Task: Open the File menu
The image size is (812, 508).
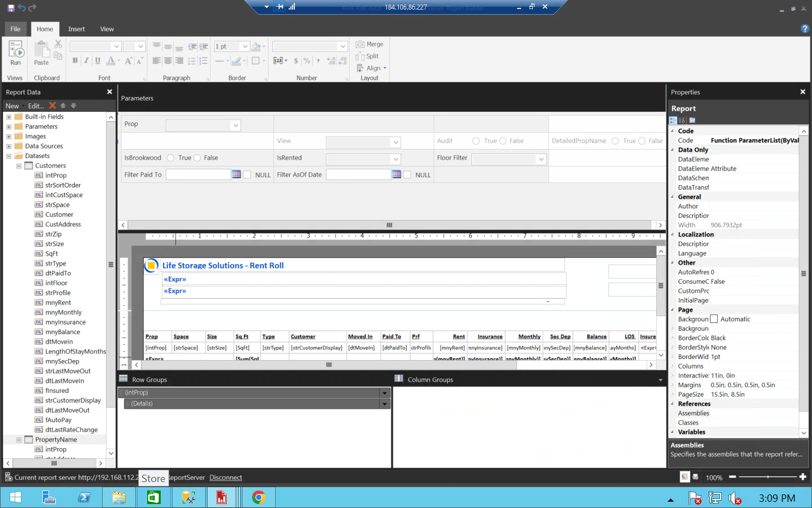Action: 15,29
